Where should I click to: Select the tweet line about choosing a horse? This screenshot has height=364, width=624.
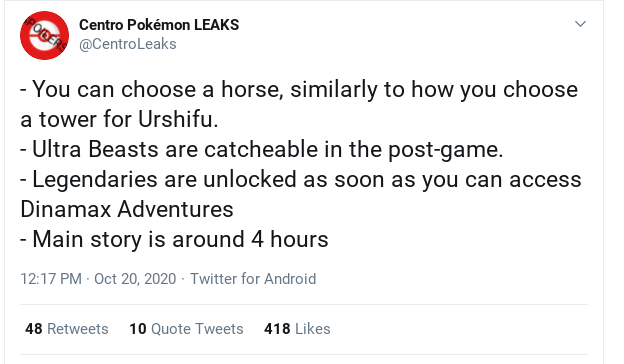299,90
